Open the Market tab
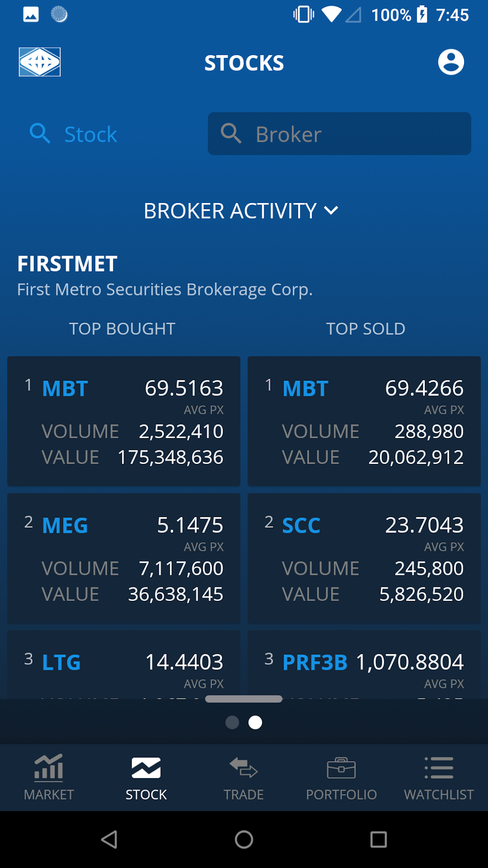Image resolution: width=488 pixels, height=868 pixels. pos(49,777)
